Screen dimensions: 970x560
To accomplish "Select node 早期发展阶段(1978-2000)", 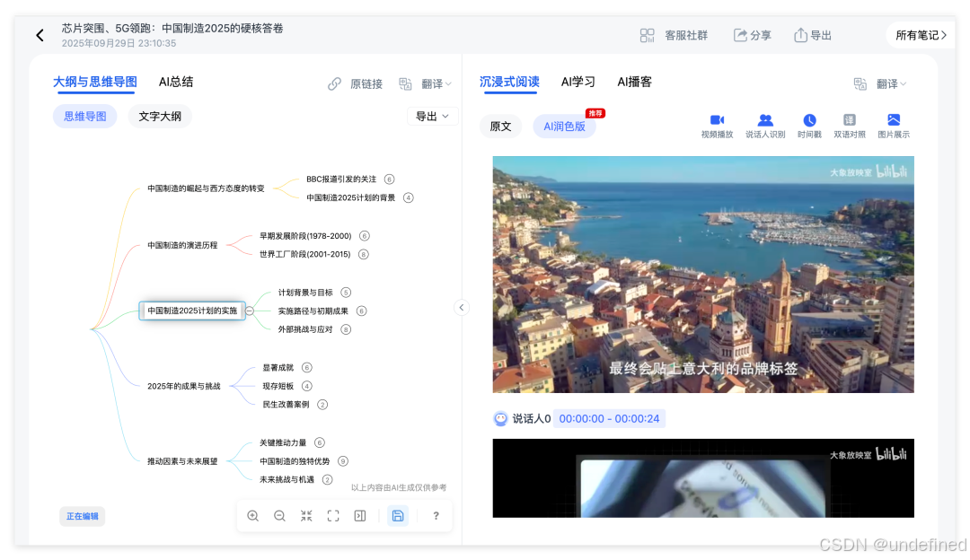I will [x=305, y=236].
